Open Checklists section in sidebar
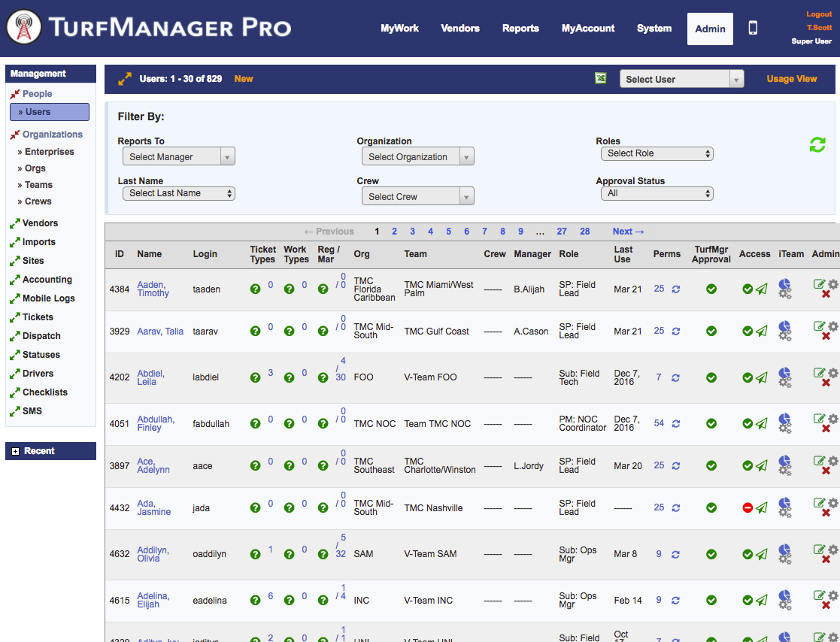 45,392
